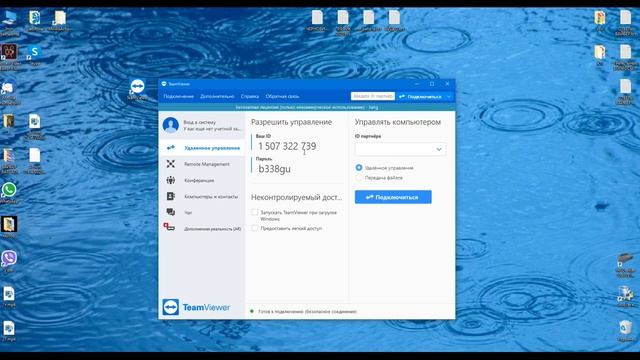This screenshot has height=360, width=640.
Task: Open the Чат sidebar section
Action: (202, 212)
